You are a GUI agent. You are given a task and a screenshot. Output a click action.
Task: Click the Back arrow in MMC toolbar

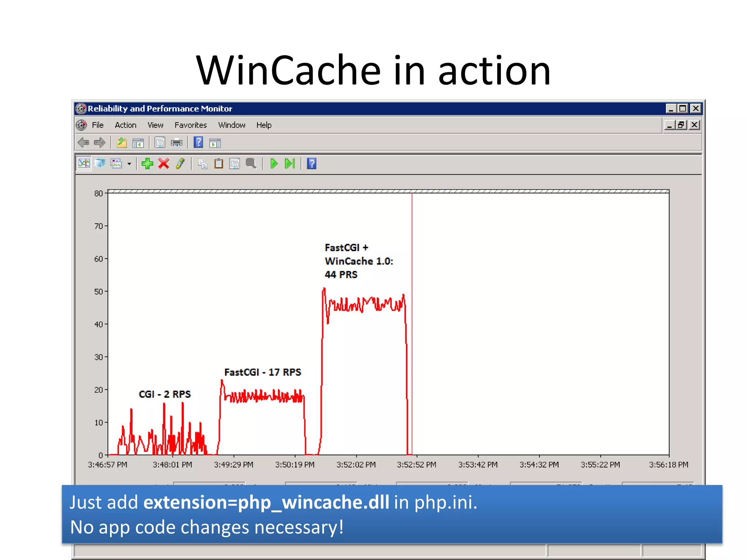click(x=84, y=143)
